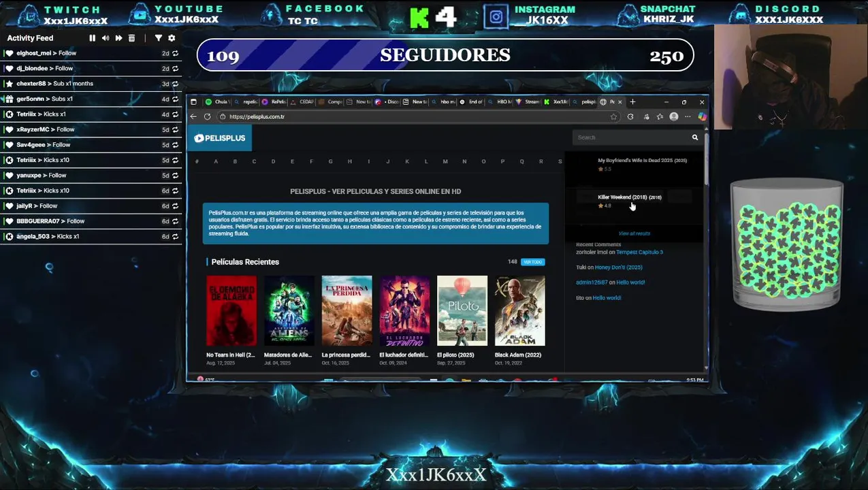Open search result Killer Weekend (2018)
The image size is (868, 490).
(629, 197)
